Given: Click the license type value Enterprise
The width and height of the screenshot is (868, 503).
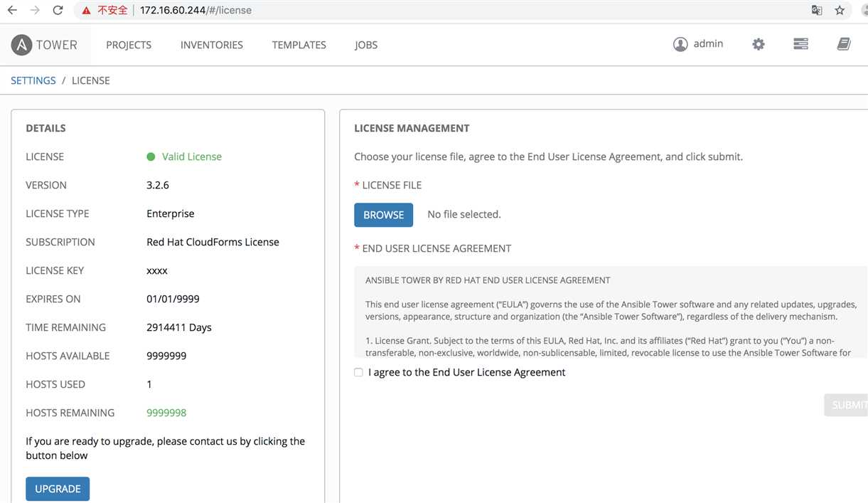Looking at the screenshot, I should point(171,213).
